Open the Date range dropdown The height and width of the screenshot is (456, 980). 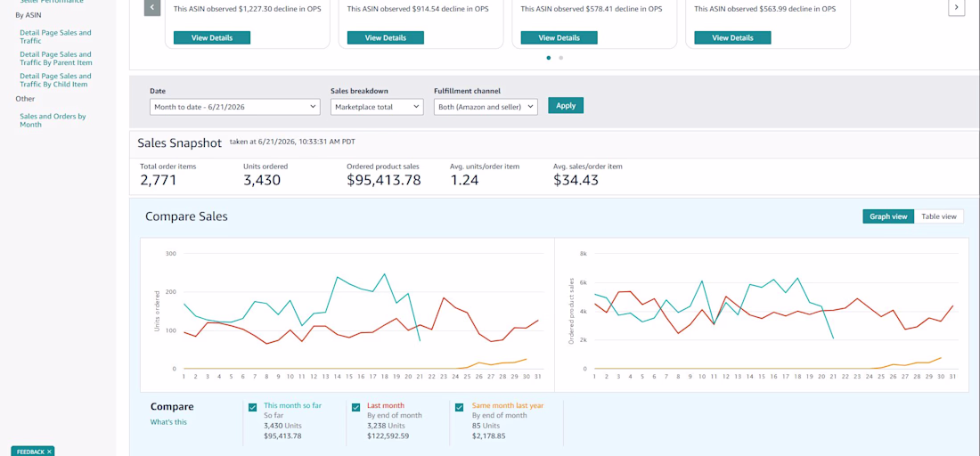coord(235,107)
